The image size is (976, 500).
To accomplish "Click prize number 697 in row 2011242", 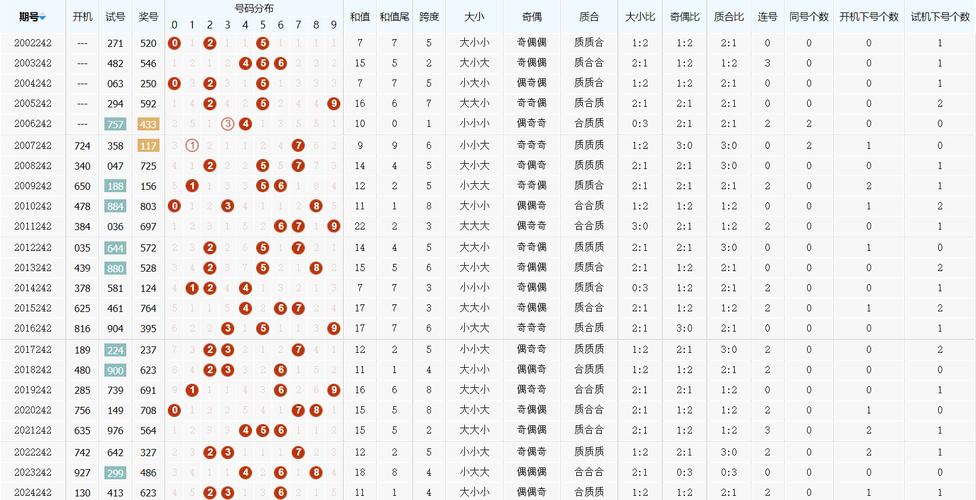I will [x=148, y=227].
